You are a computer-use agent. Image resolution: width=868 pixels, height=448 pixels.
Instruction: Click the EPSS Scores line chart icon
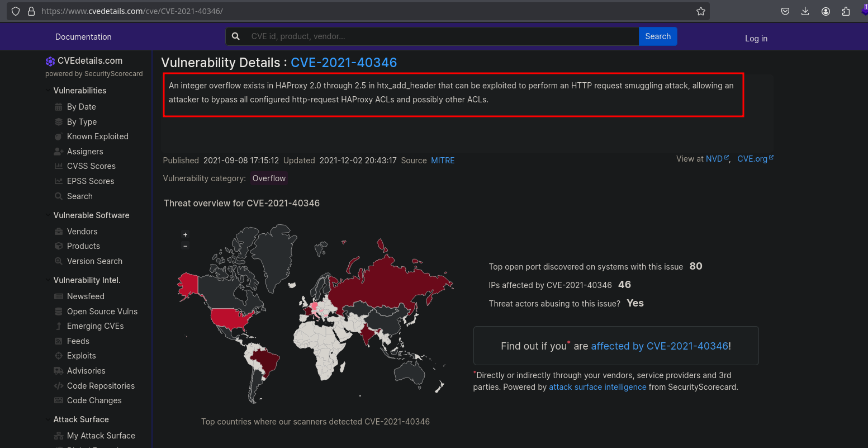[x=59, y=181]
